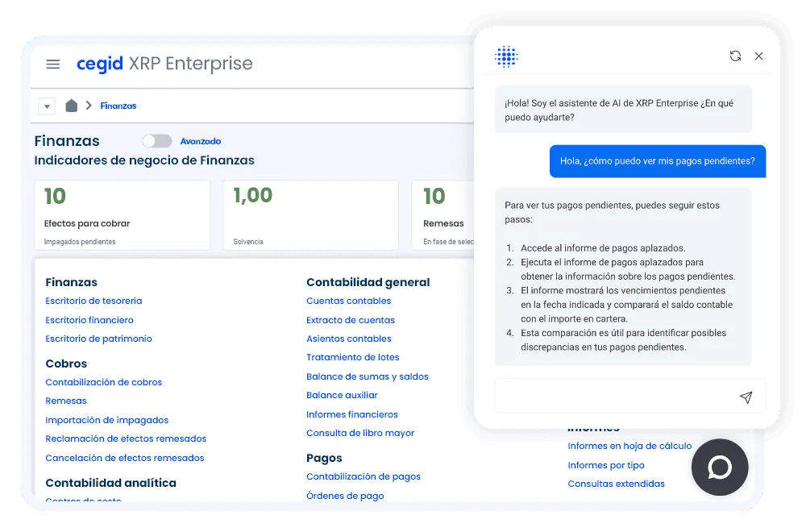Click the dotted assistant logo icon
This screenshot has width=806, height=532.
pos(506,56)
